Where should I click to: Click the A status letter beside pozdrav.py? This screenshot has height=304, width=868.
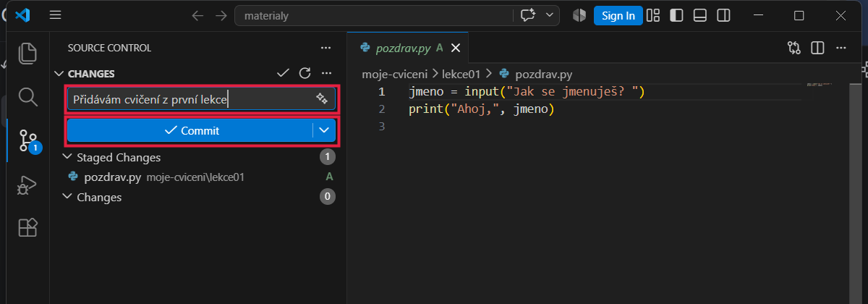tap(329, 177)
